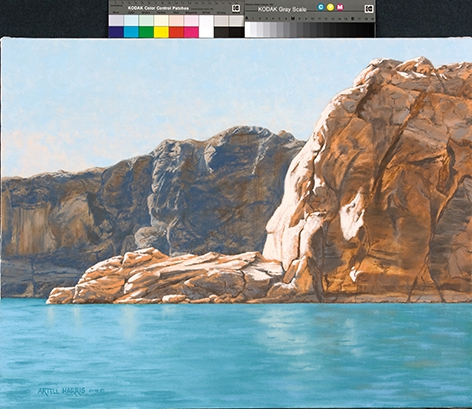Click the dark blue Kodak color patch
The image size is (472, 409).
point(116,32)
